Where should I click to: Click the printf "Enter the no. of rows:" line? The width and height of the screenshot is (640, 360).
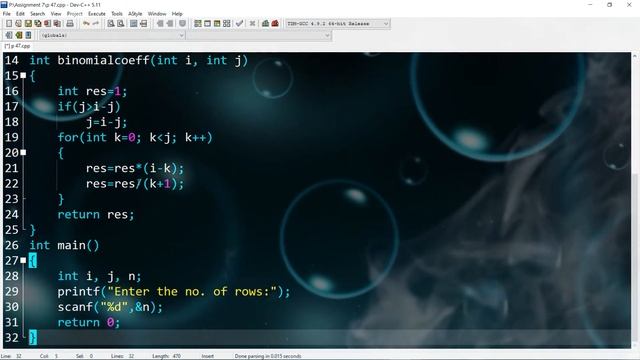pyautogui.click(x=173, y=291)
